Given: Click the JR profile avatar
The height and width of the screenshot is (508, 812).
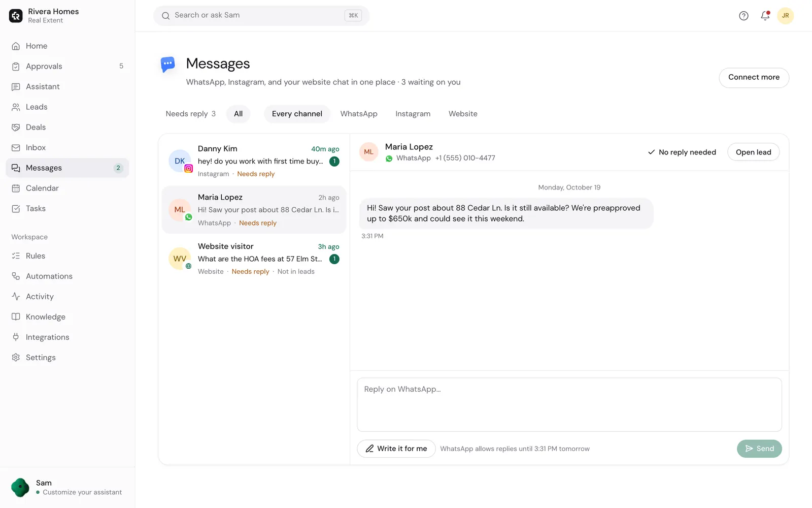Looking at the screenshot, I should pyautogui.click(x=785, y=16).
